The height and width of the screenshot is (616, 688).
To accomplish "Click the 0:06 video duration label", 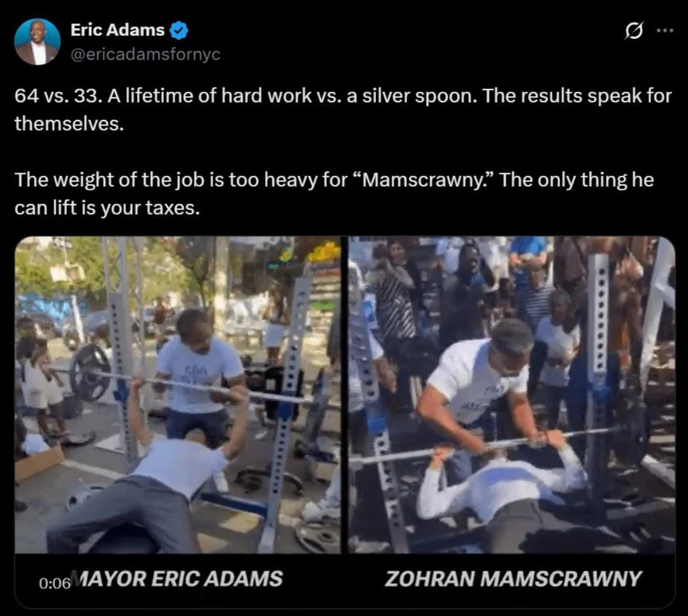I will coord(54,583).
